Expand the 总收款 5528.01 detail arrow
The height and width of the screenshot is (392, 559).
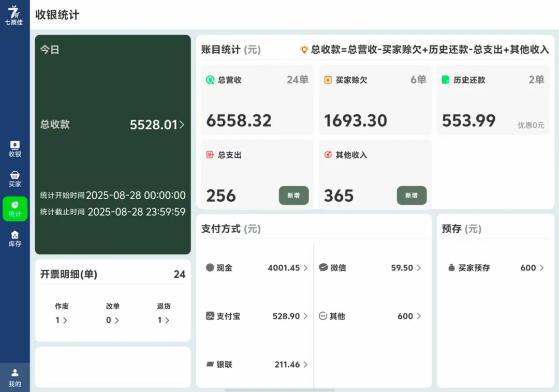[x=182, y=125]
